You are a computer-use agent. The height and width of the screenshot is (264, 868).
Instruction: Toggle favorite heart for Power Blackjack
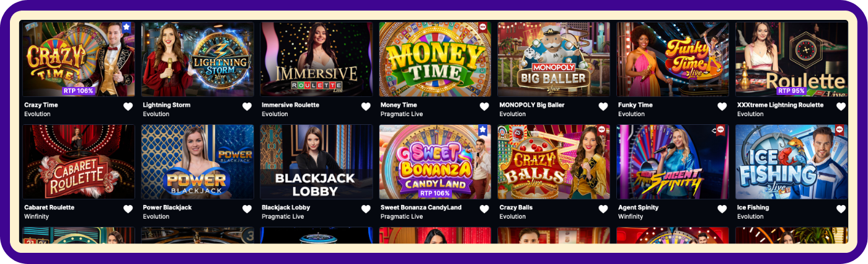coord(247,209)
